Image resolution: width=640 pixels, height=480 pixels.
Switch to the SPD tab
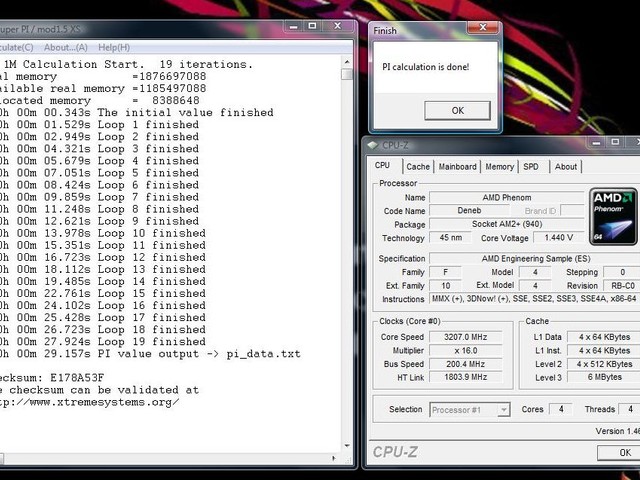tap(531, 167)
